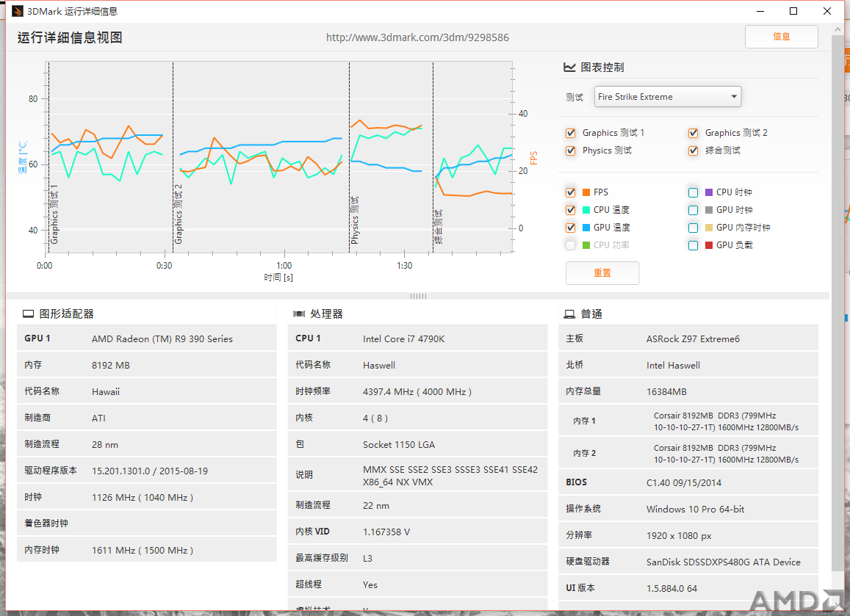Select the MMX SSE instruction set description
850x616 pixels.
click(450, 476)
